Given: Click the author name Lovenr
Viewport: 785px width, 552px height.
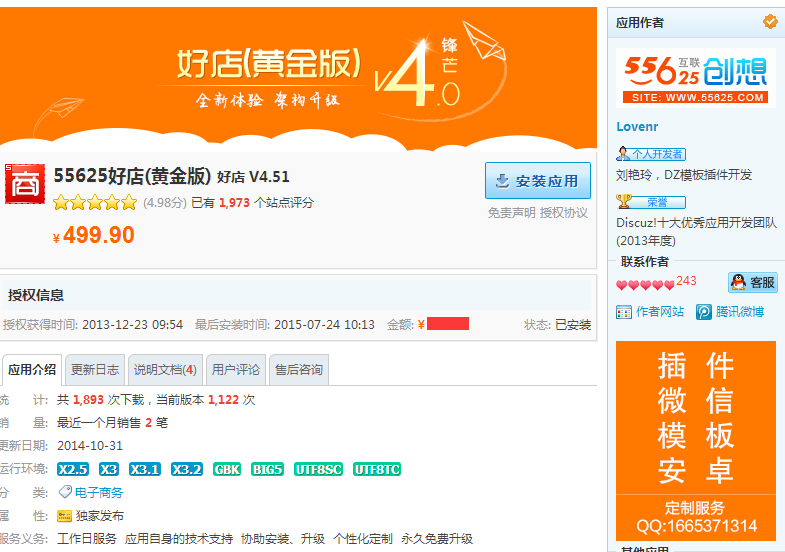Looking at the screenshot, I should pos(637,127).
